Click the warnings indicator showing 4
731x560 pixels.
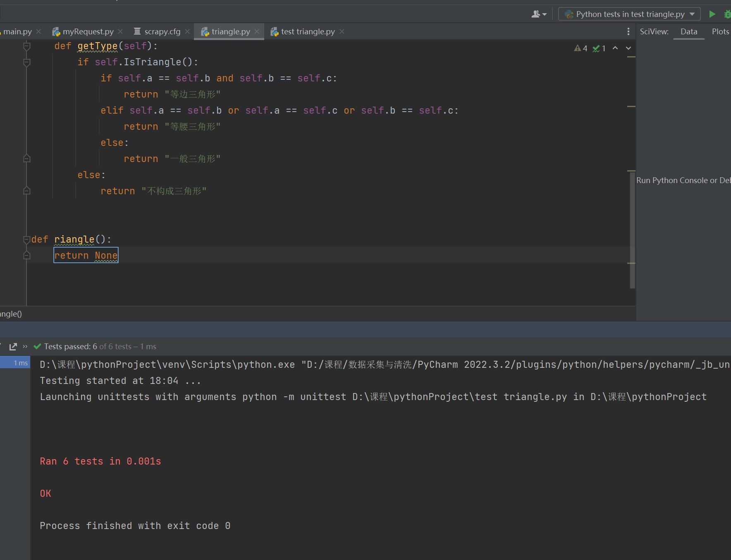pos(581,48)
